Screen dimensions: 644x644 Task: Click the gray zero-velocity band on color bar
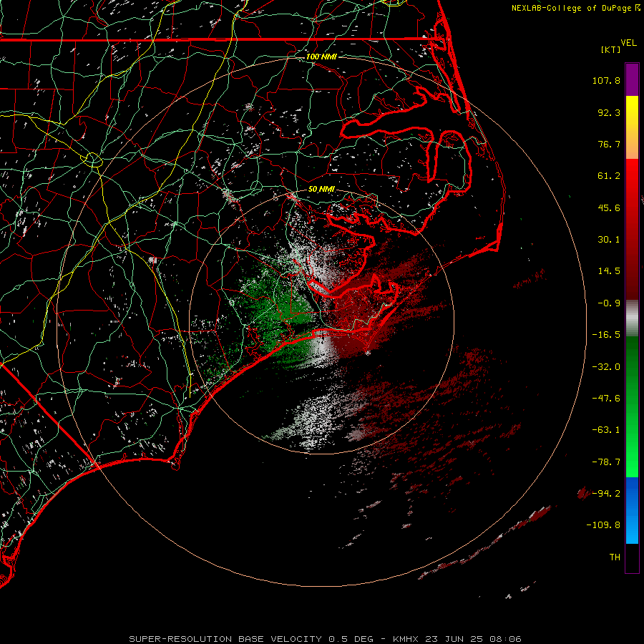(x=632, y=318)
